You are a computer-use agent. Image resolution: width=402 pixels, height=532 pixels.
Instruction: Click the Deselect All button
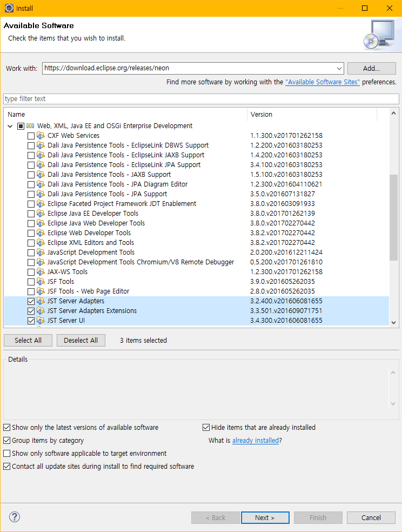[x=81, y=340]
